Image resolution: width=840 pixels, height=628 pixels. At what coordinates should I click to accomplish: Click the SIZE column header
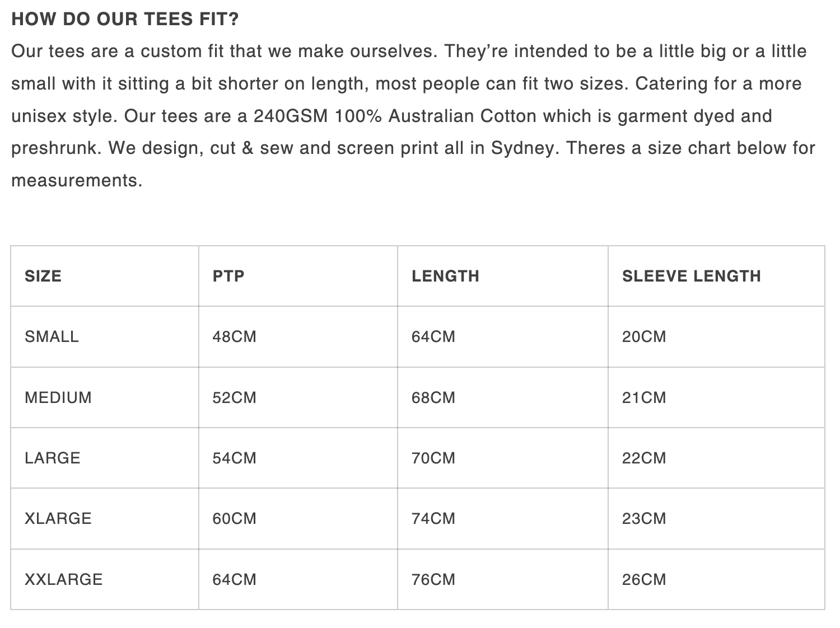(43, 276)
